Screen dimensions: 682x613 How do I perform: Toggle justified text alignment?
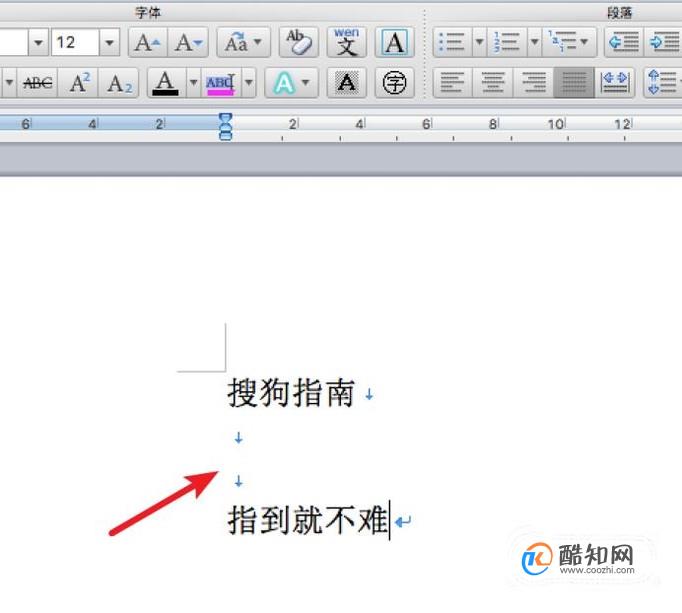574,82
